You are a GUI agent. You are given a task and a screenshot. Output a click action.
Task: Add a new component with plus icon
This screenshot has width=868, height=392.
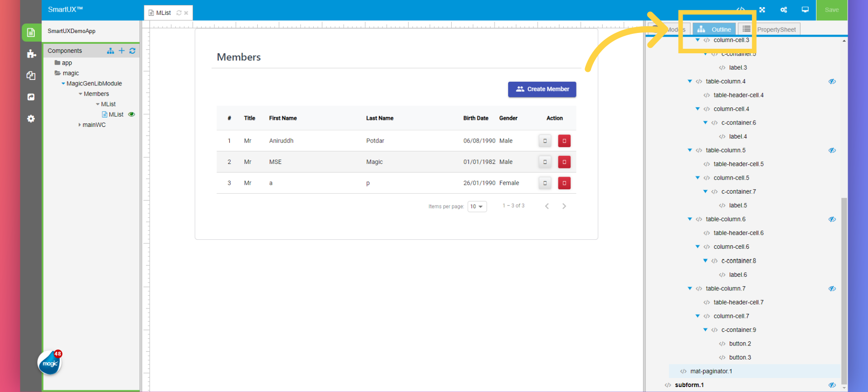tap(122, 51)
